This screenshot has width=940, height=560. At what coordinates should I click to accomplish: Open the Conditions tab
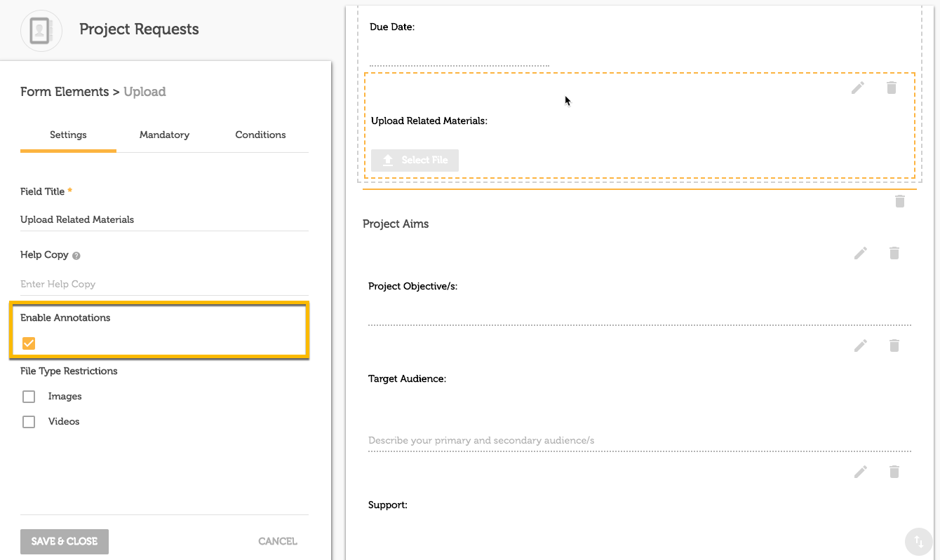260,135
